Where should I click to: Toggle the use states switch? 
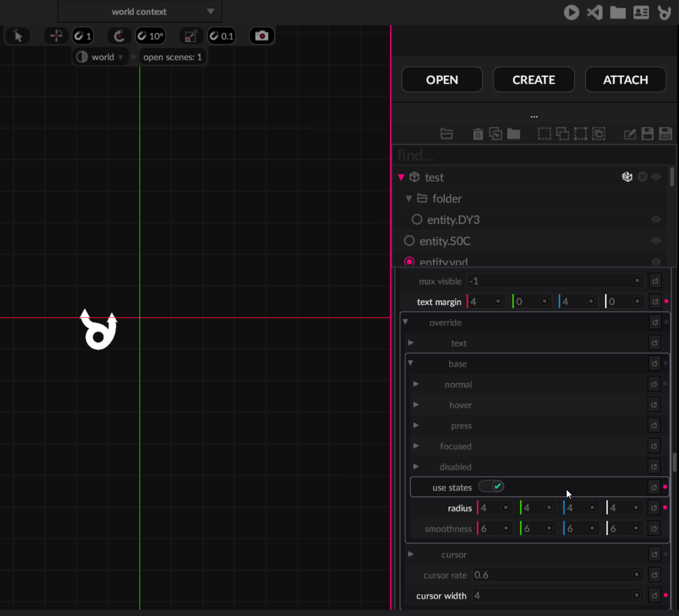(491, 487)
